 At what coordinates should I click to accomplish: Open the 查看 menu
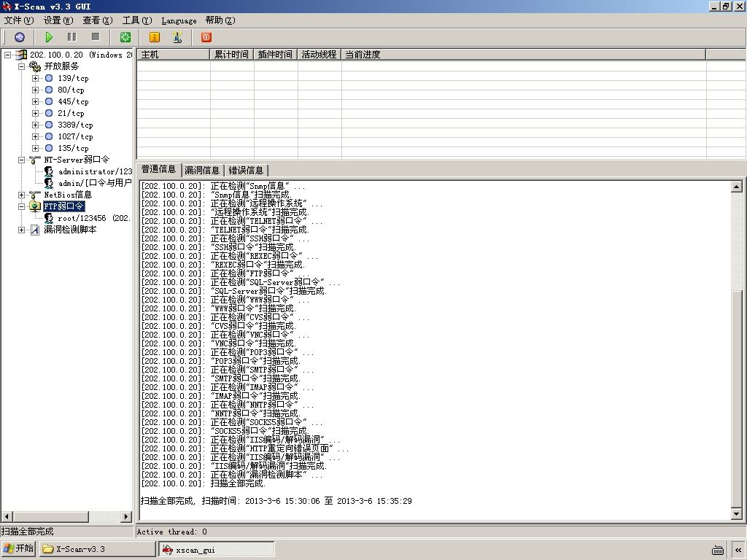click(x=97, y=20)
